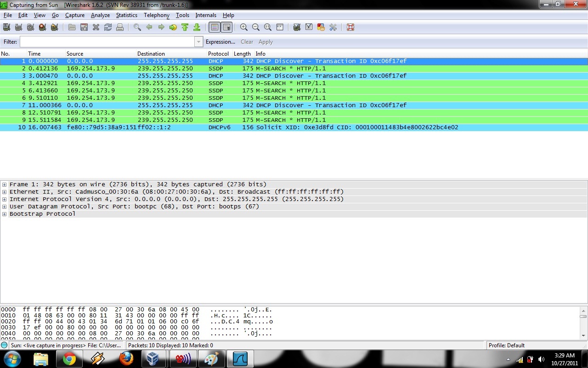Viewport: 588px width, 368px height.
Task: Open the filter history dropdown arrow
Action: [x=199, y=42]
